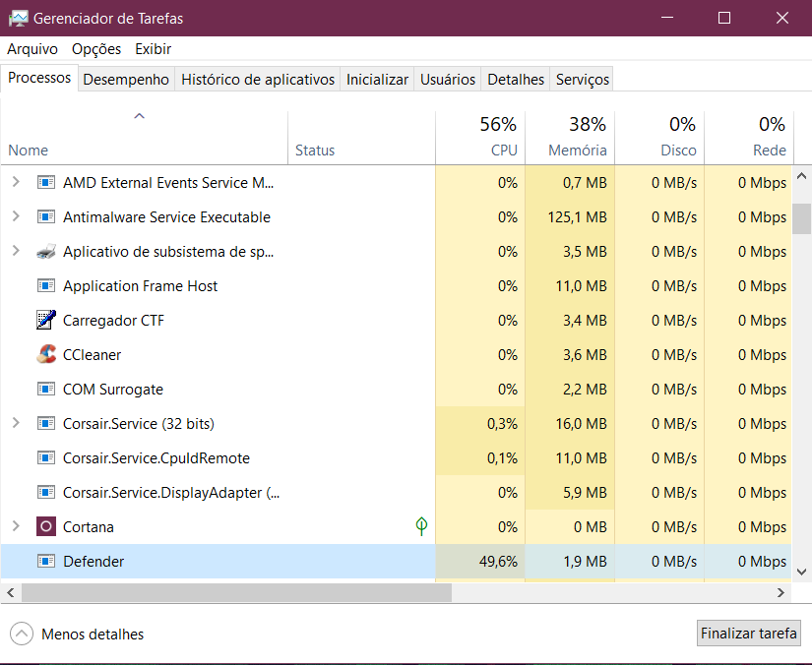Sort by the Status column header
This screenshot has height=665, width=812.
click(x=361, y=138)
